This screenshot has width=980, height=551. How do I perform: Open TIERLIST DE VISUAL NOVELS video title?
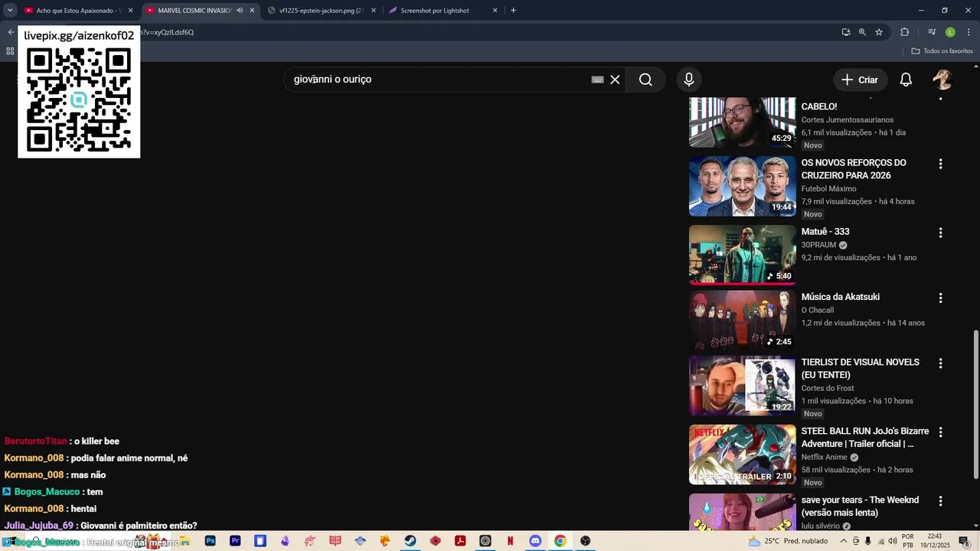(861, 369)
